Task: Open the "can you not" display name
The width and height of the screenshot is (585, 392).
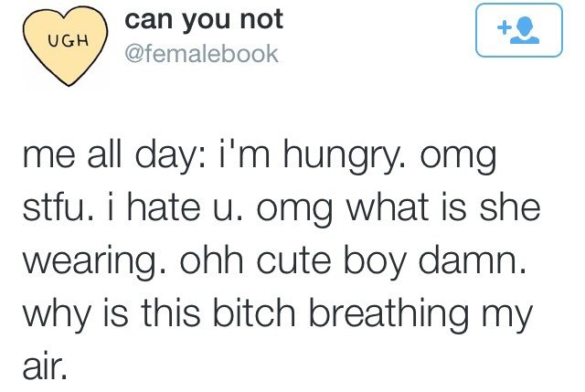Action: [204, 20]
